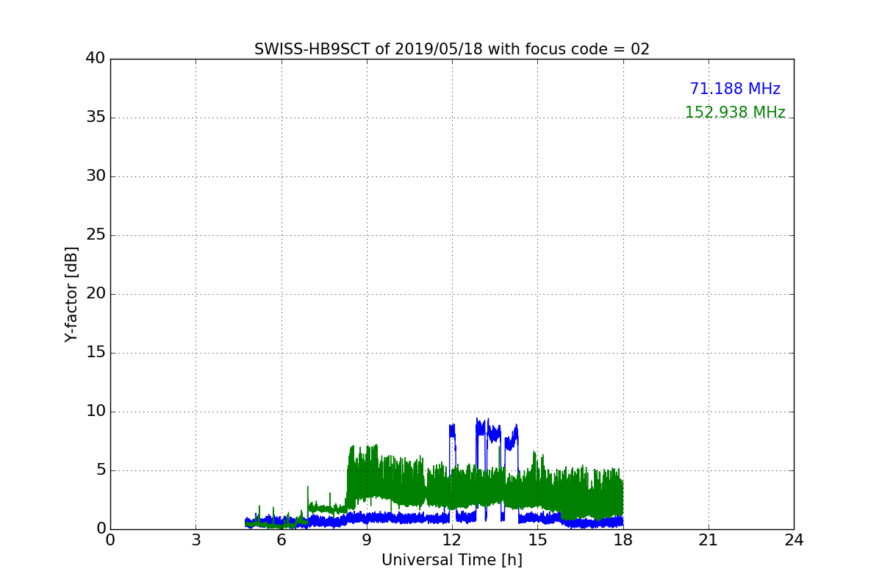This screenshot has height=588, width=882.
Task: Select the blue 71.188 MHz legend label
Action: tap(735, 89)
